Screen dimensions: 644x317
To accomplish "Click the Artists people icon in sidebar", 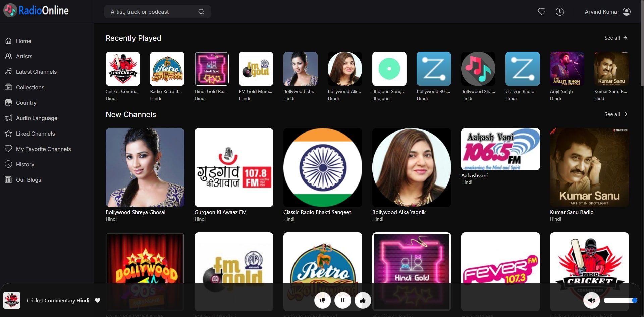I will (x=8, y=56).
